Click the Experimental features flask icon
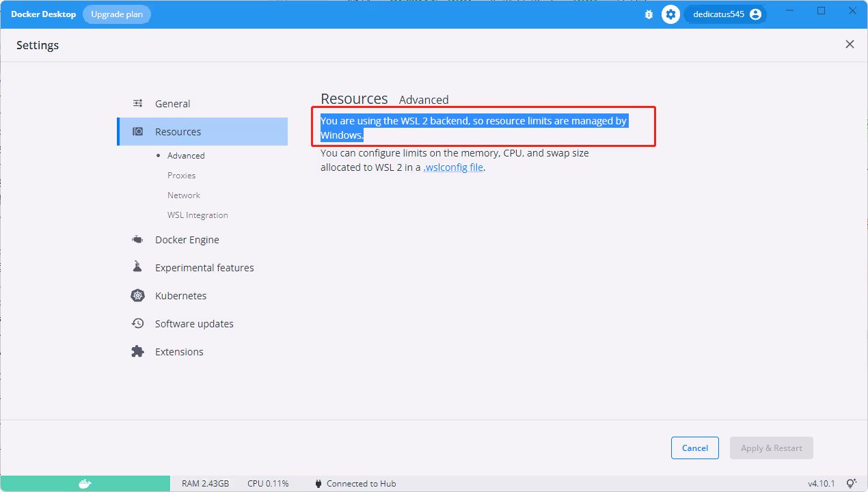868x492 pixels. pyautogui.click(x=137, y=267)
